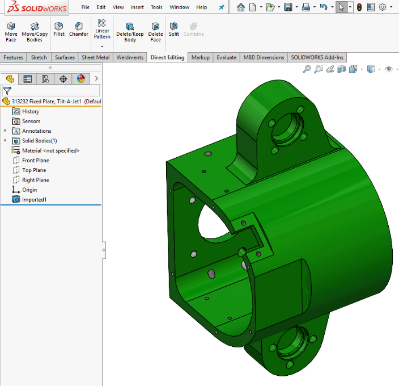Viewport: 399px width, 386px height.
Task: Open the View menu
Action: pos(118,7)
